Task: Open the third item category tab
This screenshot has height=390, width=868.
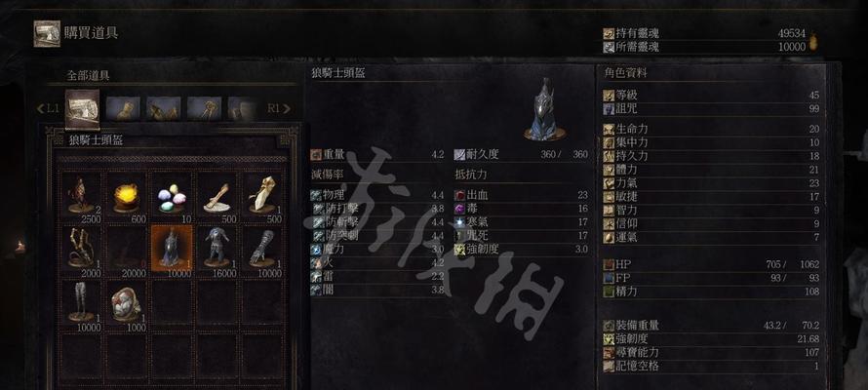Action: tap(163, 108)
